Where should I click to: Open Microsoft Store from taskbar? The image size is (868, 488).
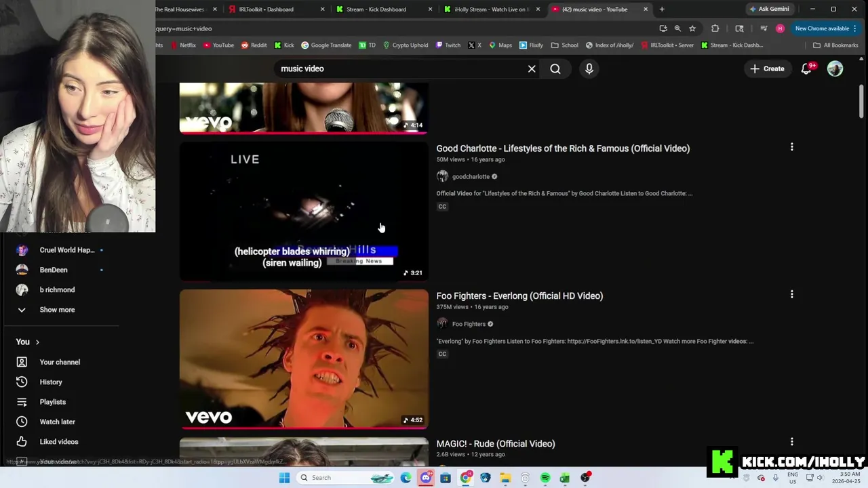[446, 478]
